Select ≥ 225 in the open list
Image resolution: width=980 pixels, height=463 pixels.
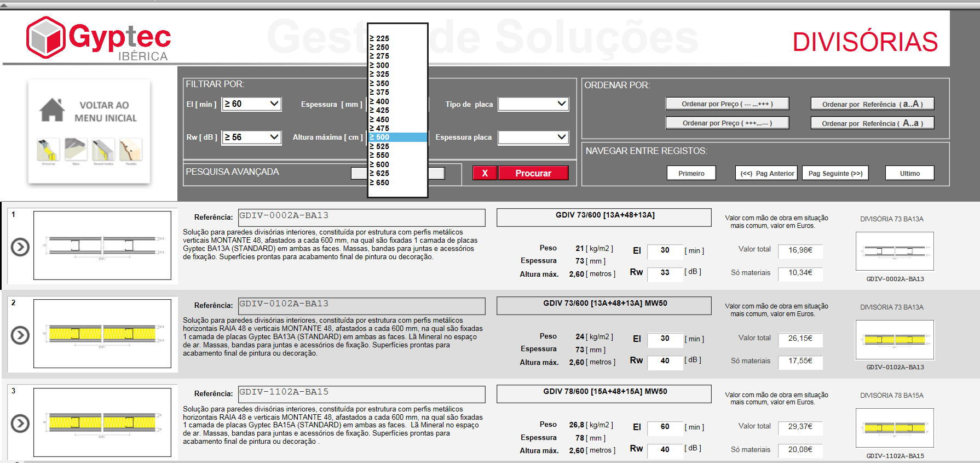tap(397, 38)
